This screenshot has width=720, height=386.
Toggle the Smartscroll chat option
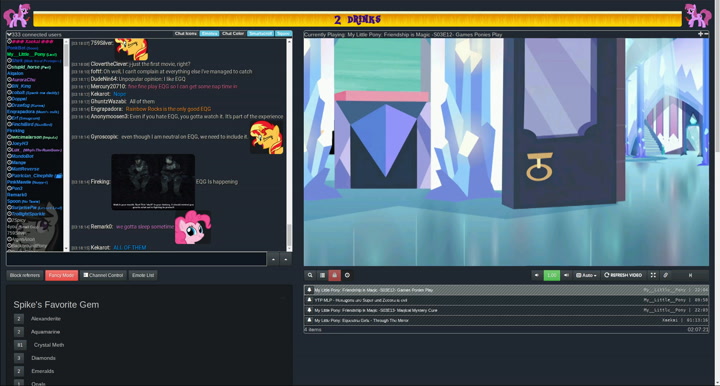tap(260, 34)
